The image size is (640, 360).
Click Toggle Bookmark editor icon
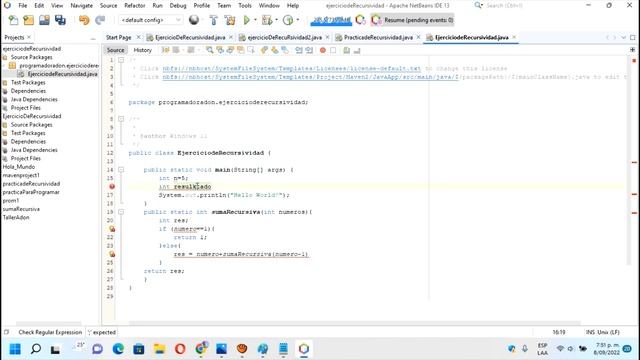[x=284, y=50]
